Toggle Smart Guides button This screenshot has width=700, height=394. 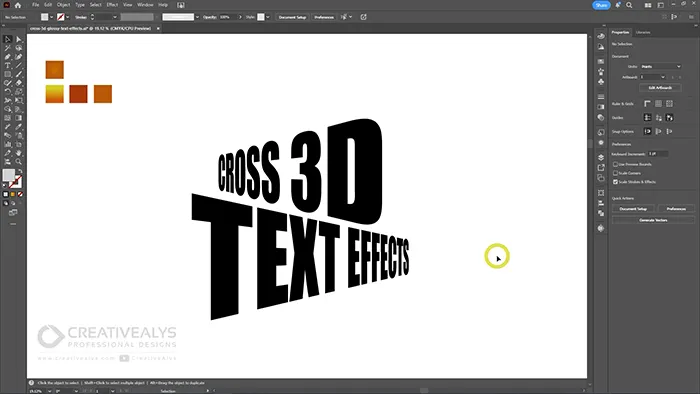(669, 118)
